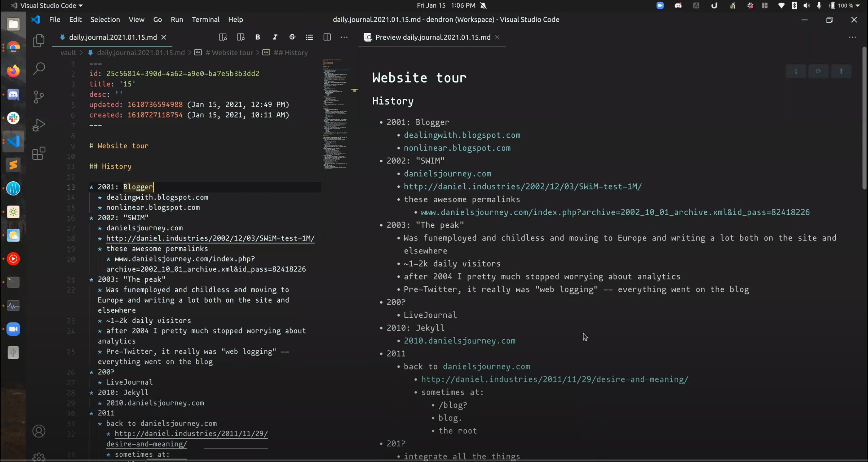The width and height of the screenshot is (868, 462).
Task: Open the Go menu
Action: click(x=158, y=19)
